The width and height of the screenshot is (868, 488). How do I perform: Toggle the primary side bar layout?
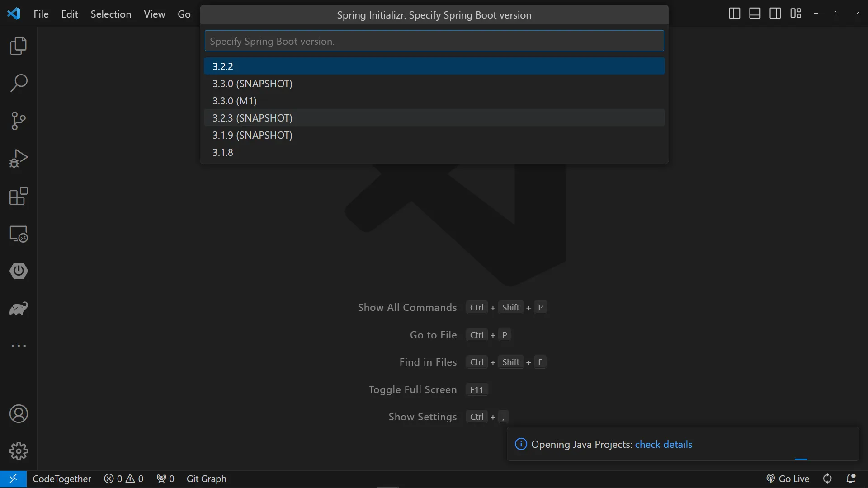coord(734,14)
